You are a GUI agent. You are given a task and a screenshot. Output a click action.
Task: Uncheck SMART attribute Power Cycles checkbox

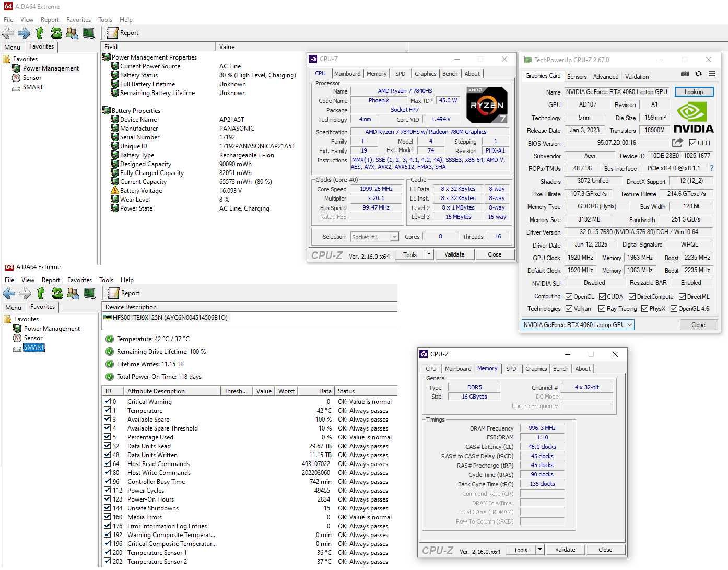[x=107, y=490]
